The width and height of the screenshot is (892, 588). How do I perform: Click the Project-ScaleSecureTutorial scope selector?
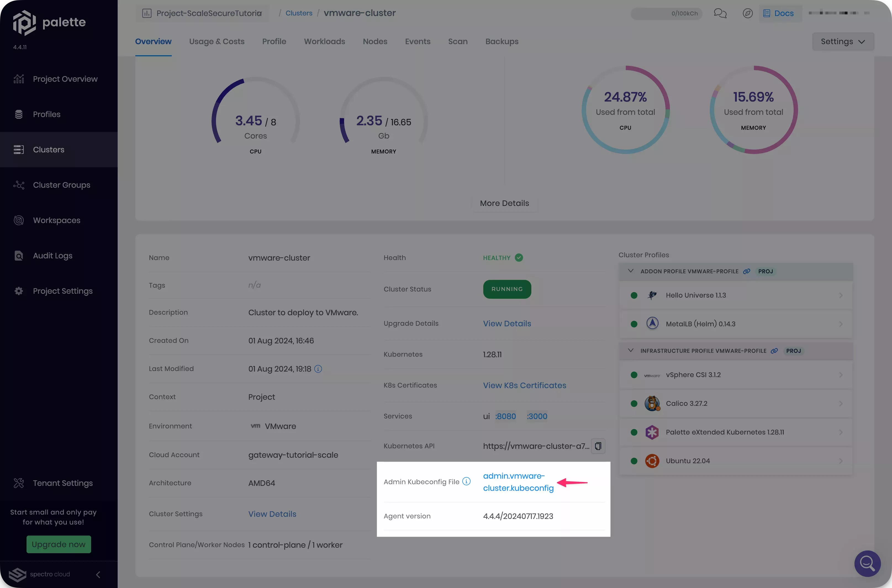tap(202, 14)
